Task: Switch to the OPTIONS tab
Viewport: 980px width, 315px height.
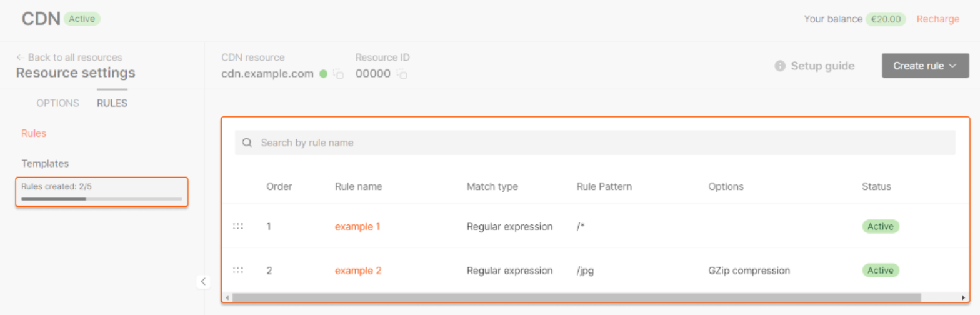Action: coord(57,103)
